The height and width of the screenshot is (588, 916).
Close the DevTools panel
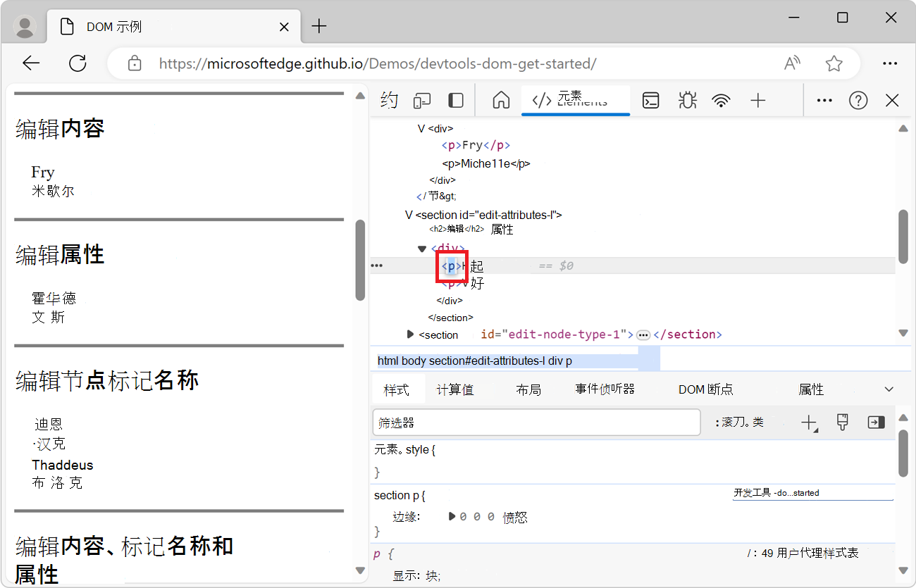(x=892, y=101)
